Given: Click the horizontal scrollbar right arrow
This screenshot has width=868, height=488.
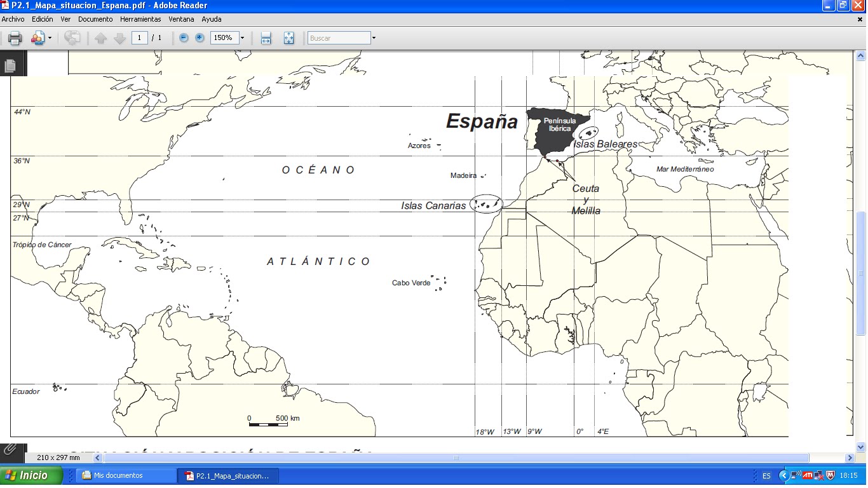Looking at the screenshot, I should tap(850, 457).
